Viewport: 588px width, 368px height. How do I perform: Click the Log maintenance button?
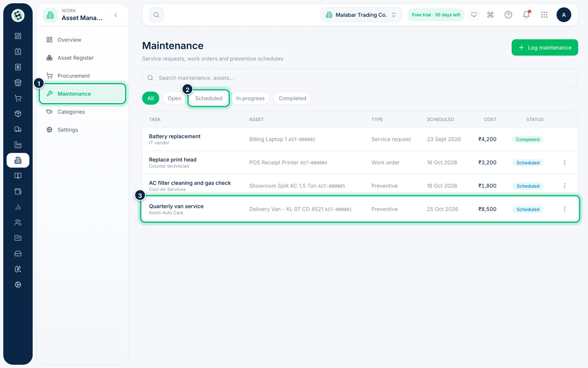click(x=545, y=47)
